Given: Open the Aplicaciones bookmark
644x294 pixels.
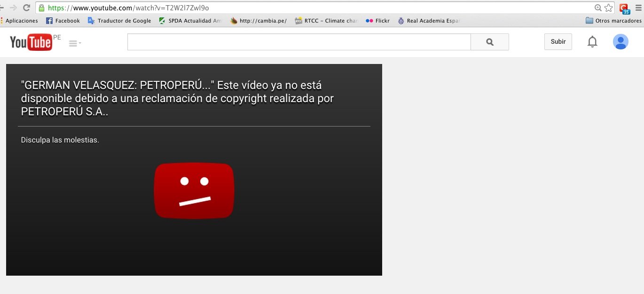Looking at the screenshot, I should [19, 21].
